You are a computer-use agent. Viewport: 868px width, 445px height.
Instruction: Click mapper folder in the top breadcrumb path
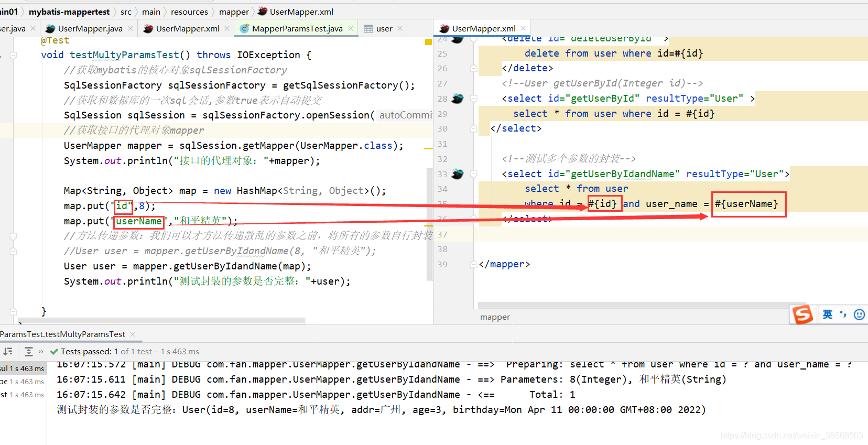point(234,12)
